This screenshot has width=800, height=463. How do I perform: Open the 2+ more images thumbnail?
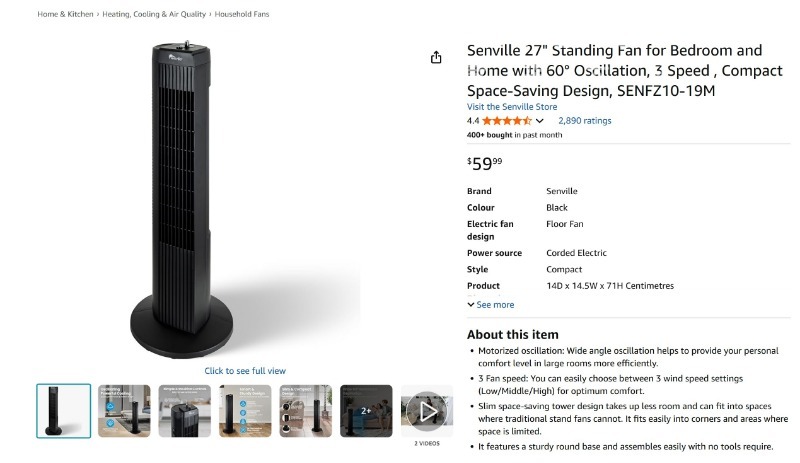point(366,410)
